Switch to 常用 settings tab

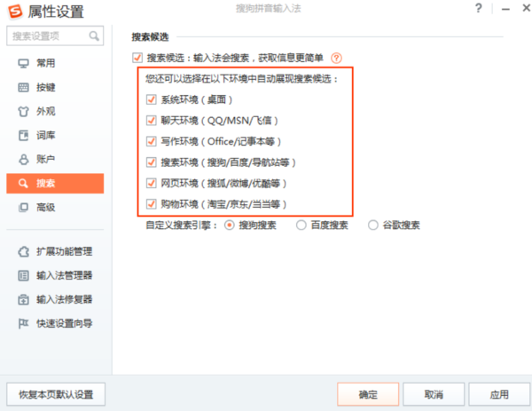coord(45,64)
